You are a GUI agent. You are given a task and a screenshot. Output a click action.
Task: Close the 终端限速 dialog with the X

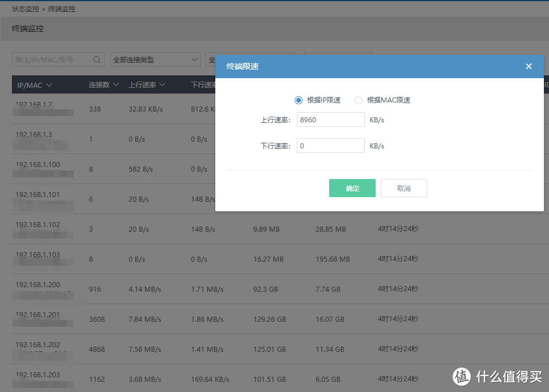coord(529,66)
